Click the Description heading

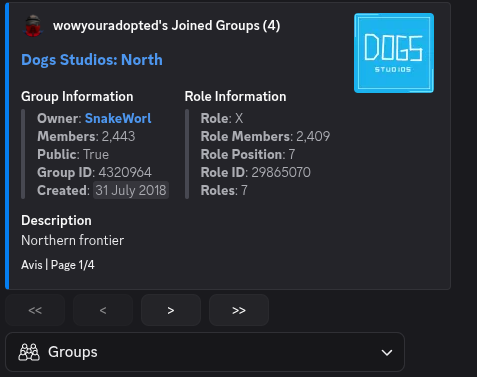coord(56,221)
